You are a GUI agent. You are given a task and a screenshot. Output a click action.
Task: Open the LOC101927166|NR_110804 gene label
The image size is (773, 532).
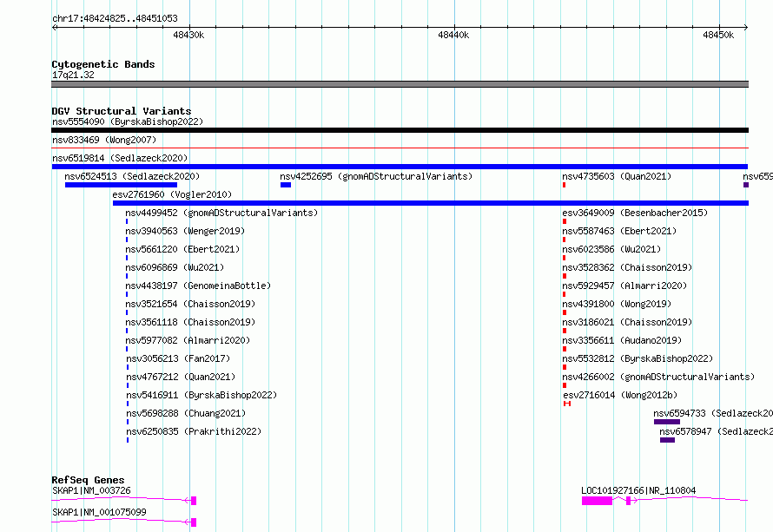click(638, 490)
